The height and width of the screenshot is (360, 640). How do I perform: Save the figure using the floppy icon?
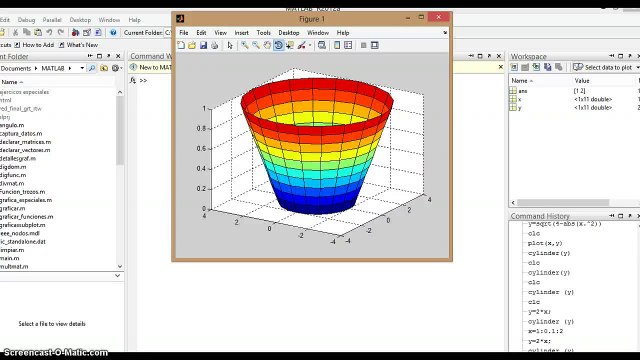click(x=203, y=45)
